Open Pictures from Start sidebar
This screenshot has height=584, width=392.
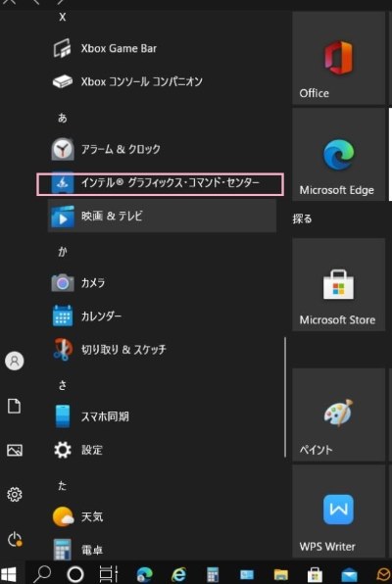click(x=14, y=451)
